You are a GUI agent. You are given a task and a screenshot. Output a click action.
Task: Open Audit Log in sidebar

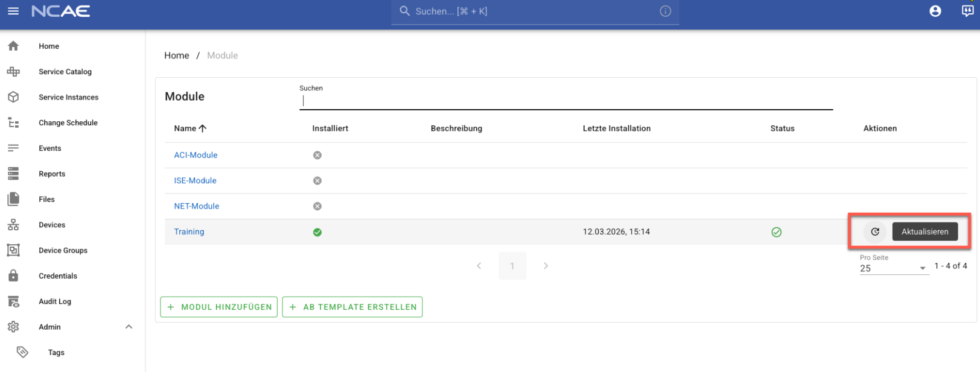coord(55,301)
